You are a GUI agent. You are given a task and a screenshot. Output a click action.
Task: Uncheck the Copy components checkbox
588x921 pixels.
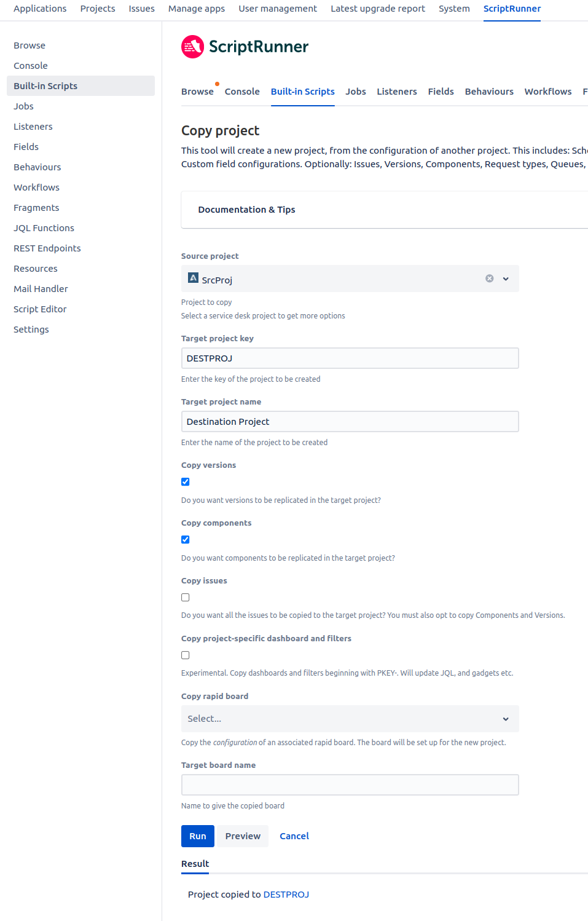click(x=186, y=540)
